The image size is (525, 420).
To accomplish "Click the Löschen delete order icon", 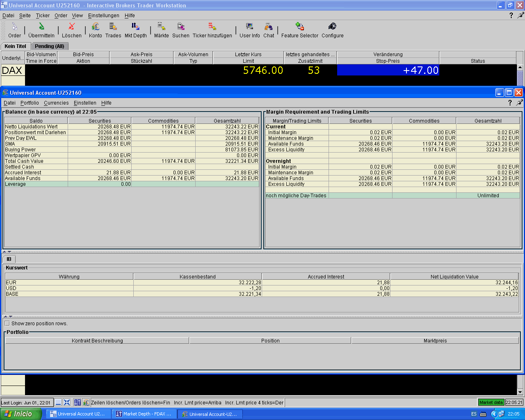I will [72, 27].
